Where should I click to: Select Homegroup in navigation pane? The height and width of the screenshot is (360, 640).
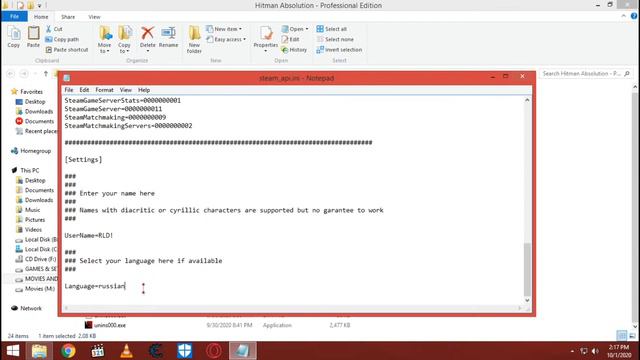point(31,151)
